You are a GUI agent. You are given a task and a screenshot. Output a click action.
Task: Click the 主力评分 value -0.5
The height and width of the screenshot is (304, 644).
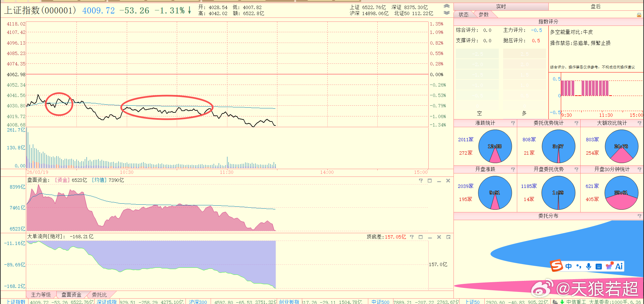(x=537, y=30)
